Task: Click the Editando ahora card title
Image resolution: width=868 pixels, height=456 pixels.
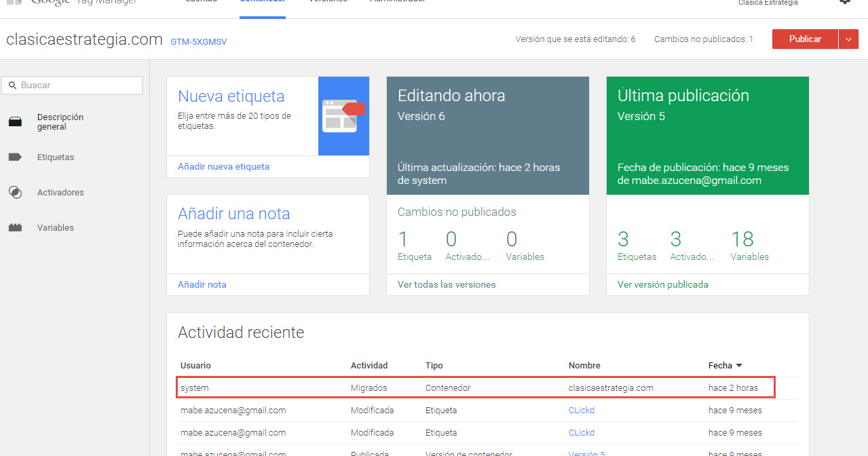Action: pyautogui.click(x=451, y=96)
